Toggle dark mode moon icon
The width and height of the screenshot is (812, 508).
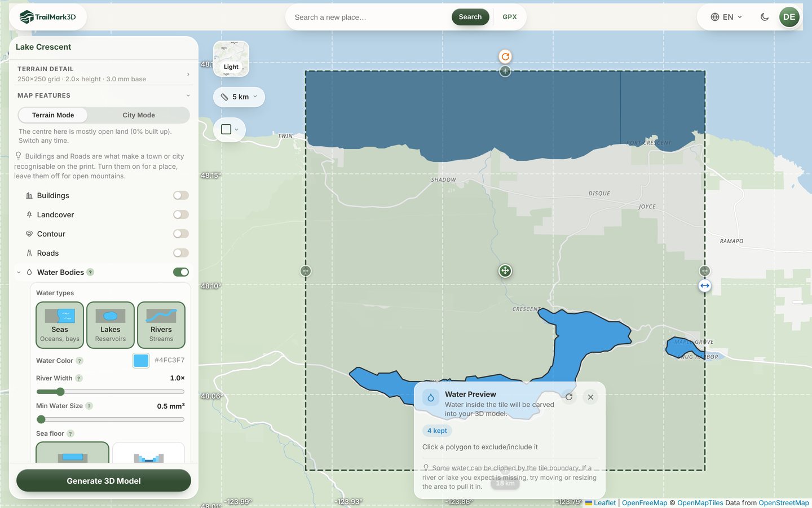(x=765, y=17)
